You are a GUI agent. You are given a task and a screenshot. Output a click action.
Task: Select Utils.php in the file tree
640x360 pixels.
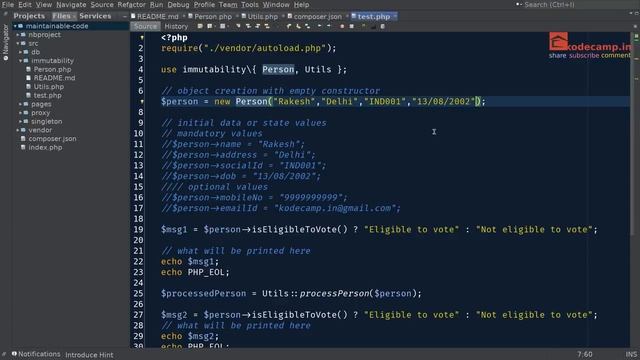coord(49,87)
